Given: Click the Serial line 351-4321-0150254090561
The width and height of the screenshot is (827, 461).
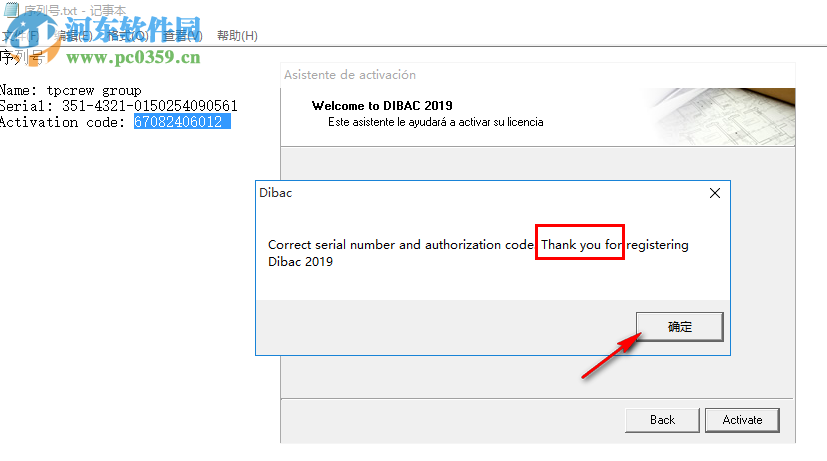Looking at the screenshot, I should (119, 106).
